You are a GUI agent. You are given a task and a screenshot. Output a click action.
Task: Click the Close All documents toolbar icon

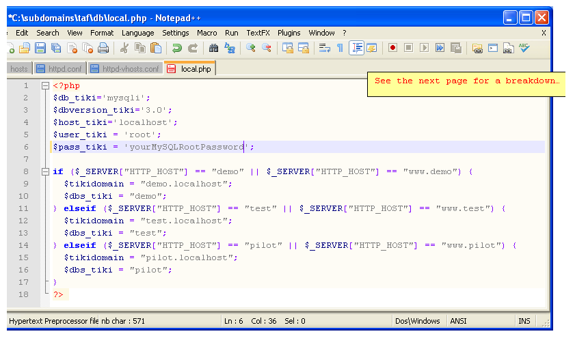[88, 48]
